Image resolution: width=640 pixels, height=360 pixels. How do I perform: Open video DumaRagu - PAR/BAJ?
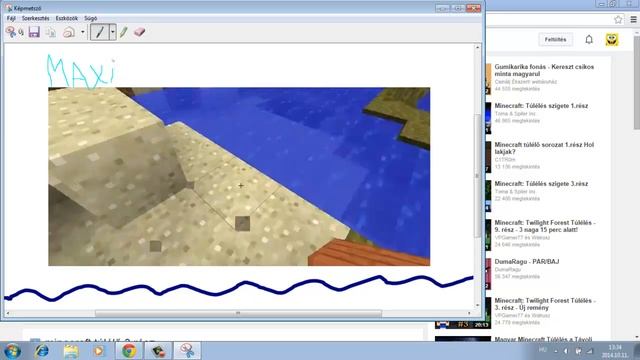[527, 262]
